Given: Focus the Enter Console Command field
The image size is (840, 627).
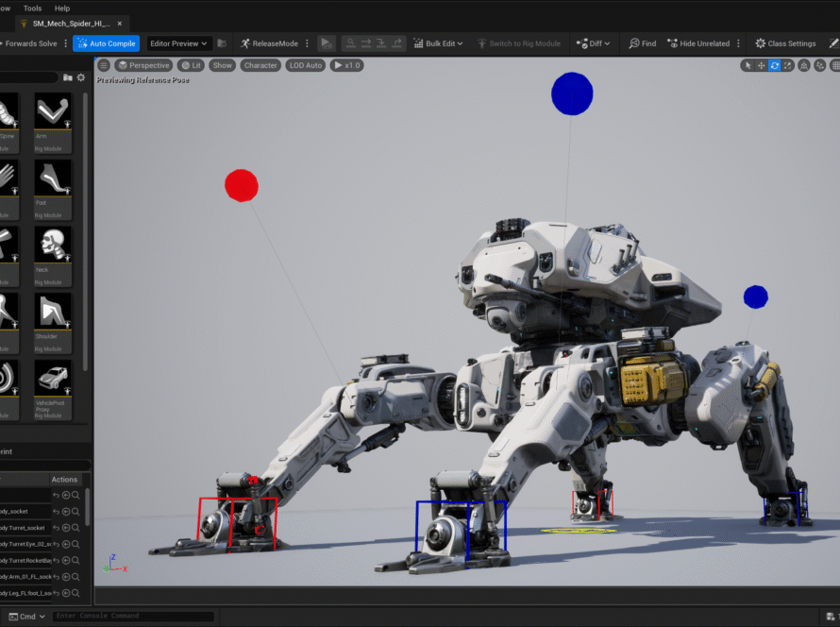Looking at the screenshot, I should pos(132,617).
